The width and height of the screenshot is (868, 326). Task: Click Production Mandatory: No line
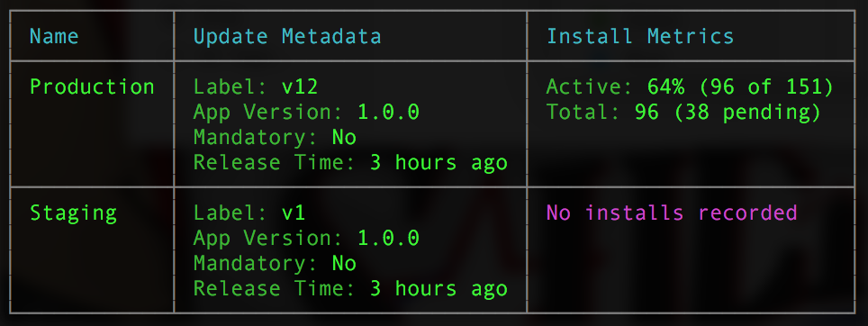pos(275,137)
